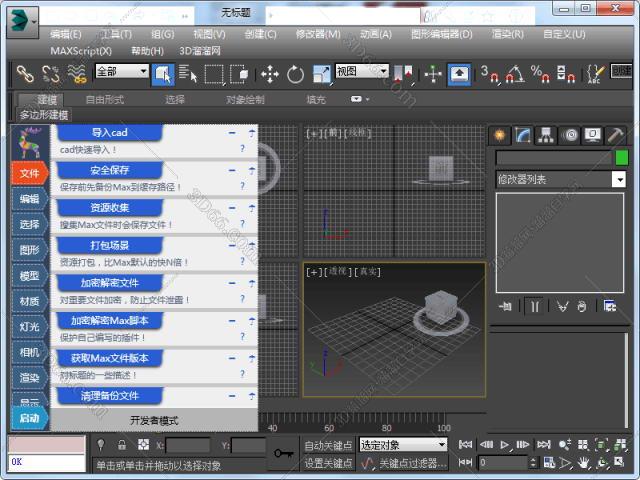Activate Select and Rotate tool
640x480 pixels.
(296, 74)
